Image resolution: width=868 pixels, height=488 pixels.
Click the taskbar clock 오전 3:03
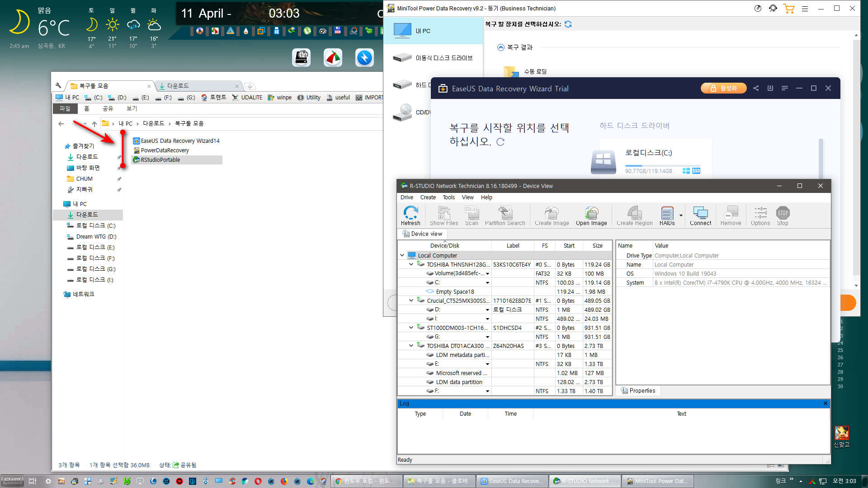tap(844, 481)
